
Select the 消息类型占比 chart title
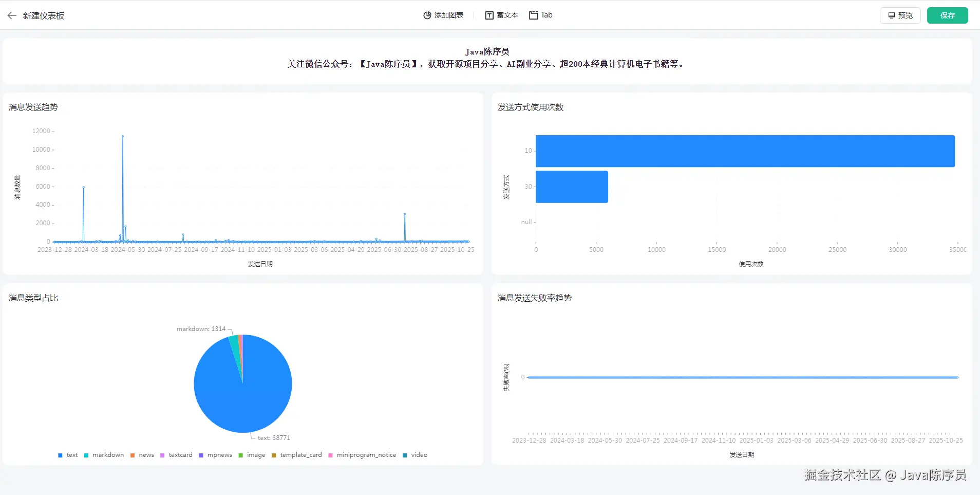pos(33,298)
